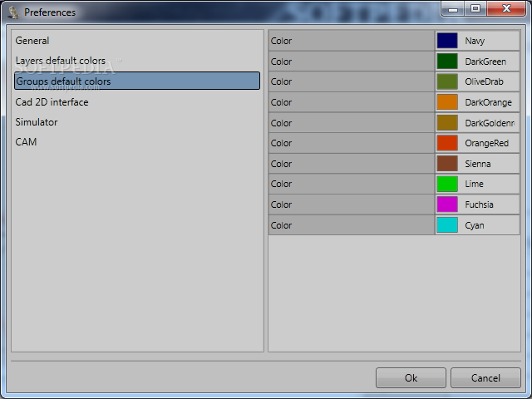This screenshot has width=532, height=399.
Task: Select the DarkGreen color name text
Action: tap(485, 62)
